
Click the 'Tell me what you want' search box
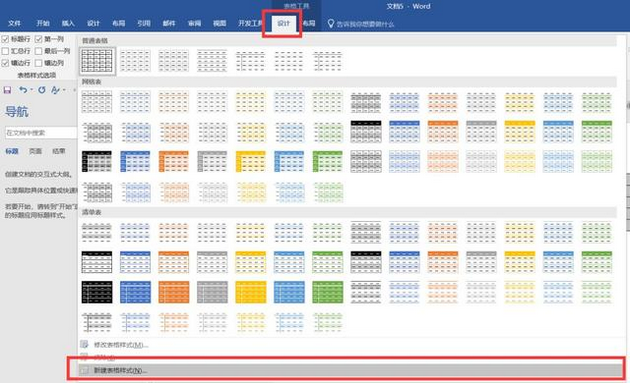pyautogui.click(x=365, y=24)
